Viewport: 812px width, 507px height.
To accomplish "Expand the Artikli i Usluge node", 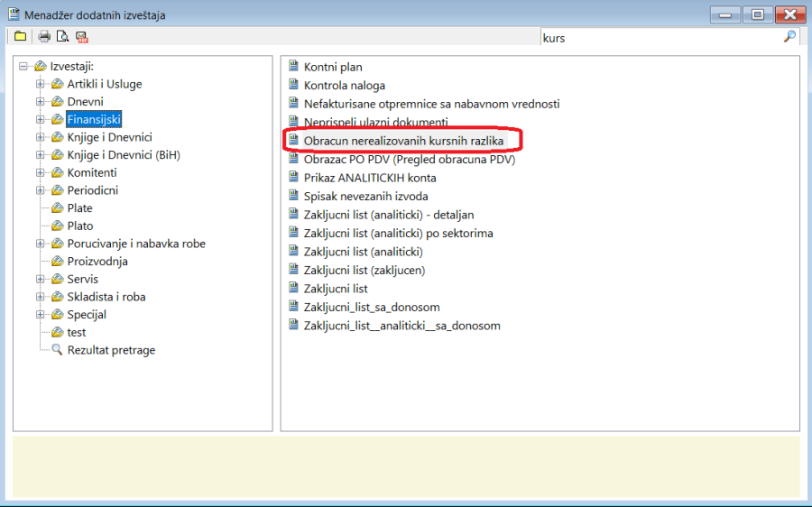I will pos(40,84).
